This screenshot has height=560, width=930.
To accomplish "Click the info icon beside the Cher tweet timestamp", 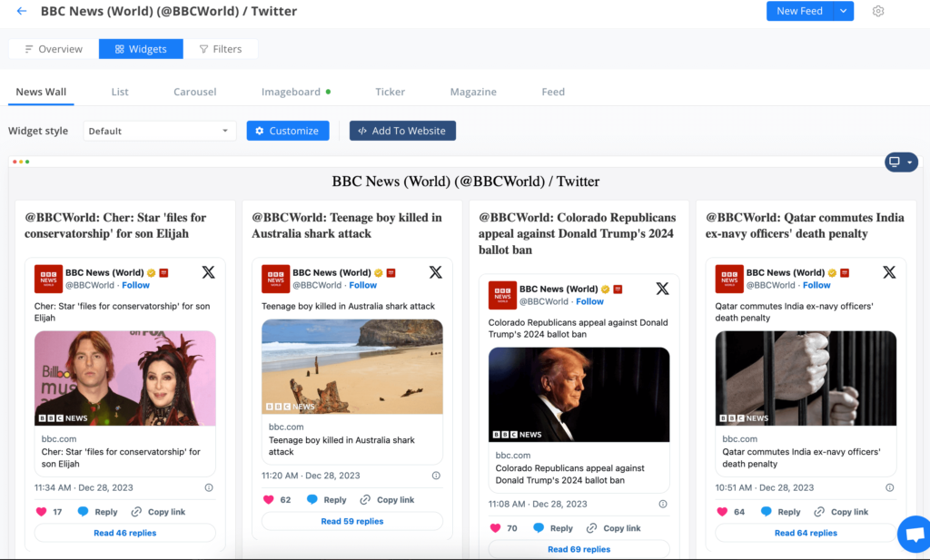I will pos(208,488).
